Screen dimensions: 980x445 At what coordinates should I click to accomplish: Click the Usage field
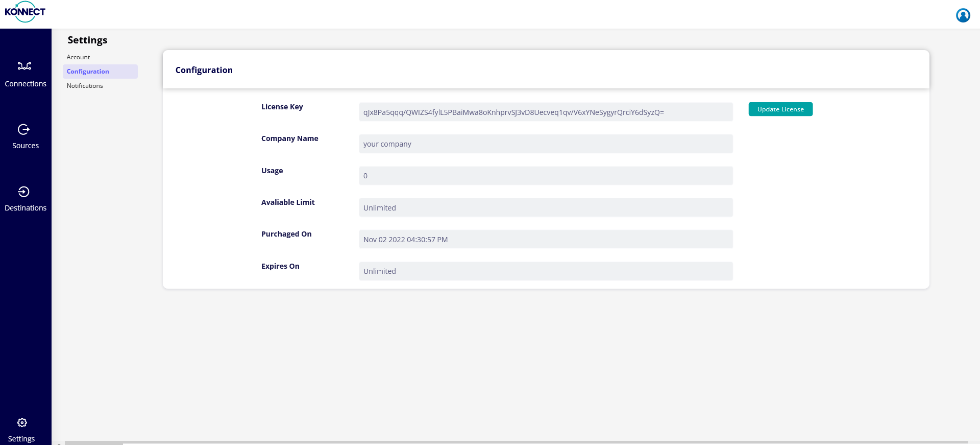pos(545,176)
